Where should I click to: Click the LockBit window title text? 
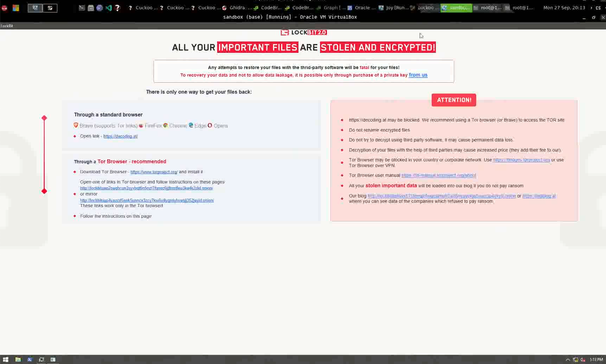pyautogui.click(x=7, y=26)
